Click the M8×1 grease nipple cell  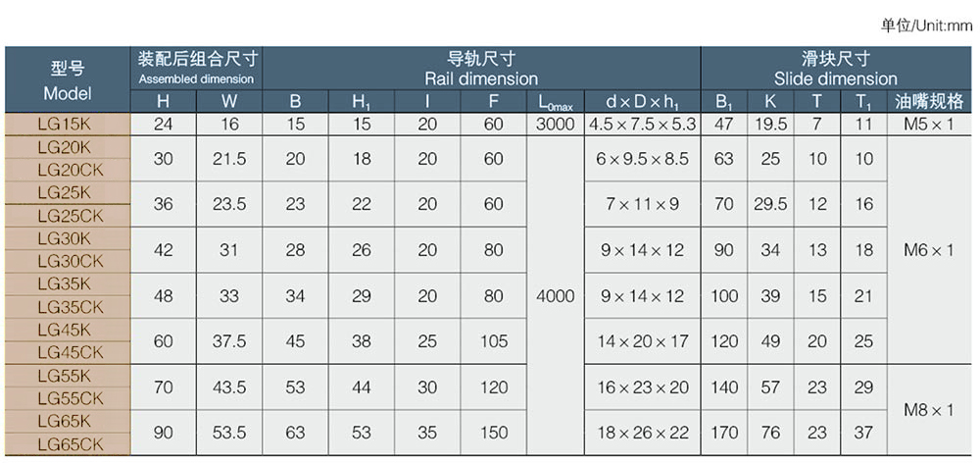point(929,410)
